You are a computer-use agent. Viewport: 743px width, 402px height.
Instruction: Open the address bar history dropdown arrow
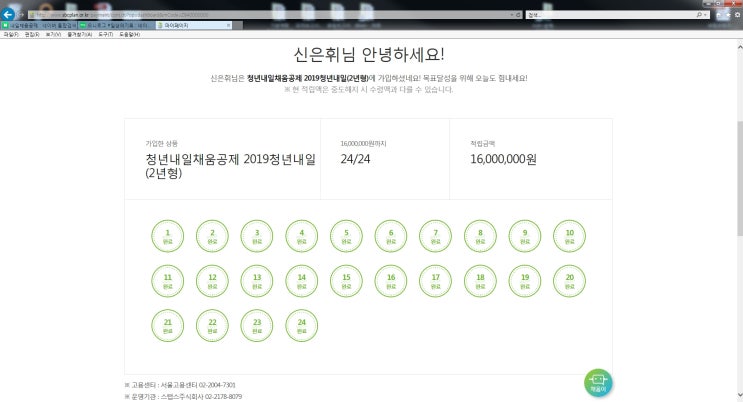click(x=512, y=15)
